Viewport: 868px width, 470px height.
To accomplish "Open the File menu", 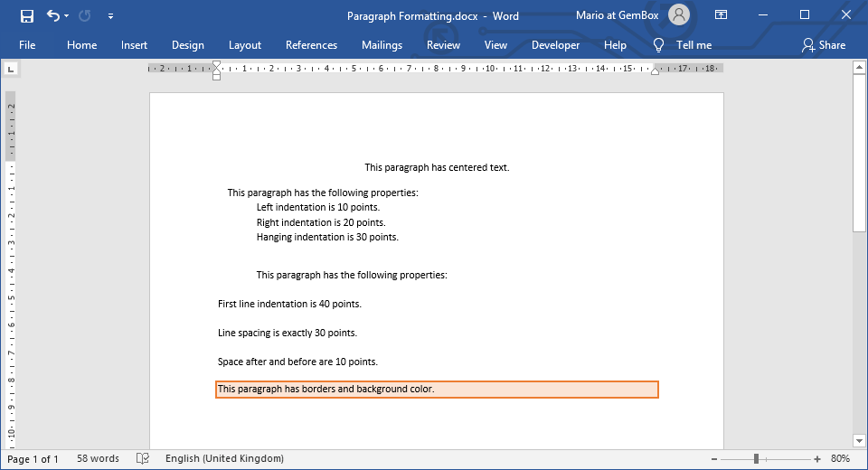I will coord(27,45).
